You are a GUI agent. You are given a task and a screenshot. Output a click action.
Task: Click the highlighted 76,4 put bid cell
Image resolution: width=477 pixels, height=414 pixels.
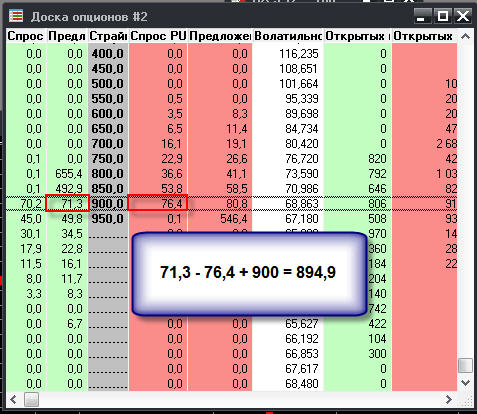(158, 203)
